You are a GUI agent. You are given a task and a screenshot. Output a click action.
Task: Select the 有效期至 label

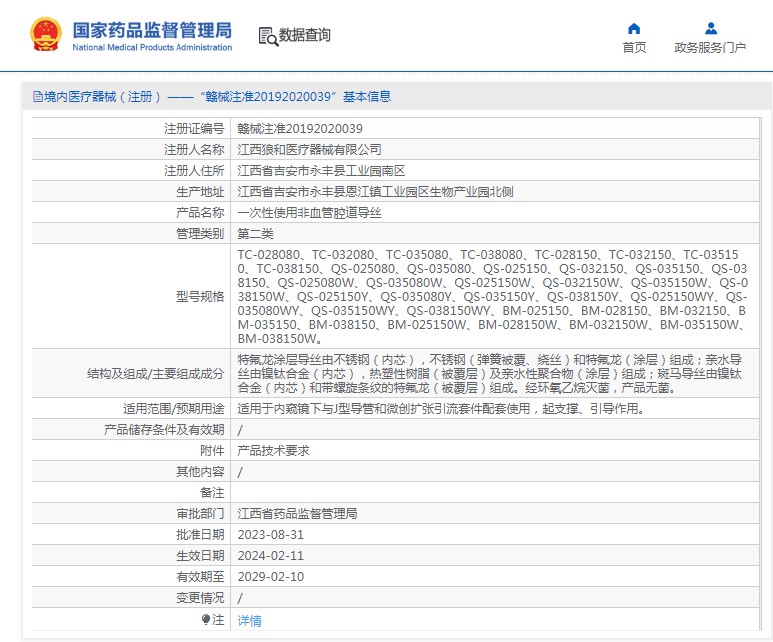(200, 576)
